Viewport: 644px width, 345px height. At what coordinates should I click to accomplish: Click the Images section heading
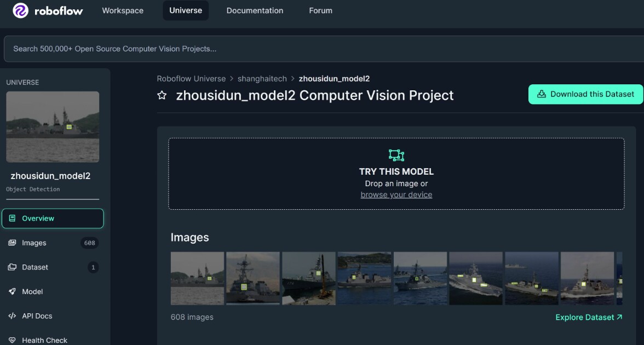point(189,238)
